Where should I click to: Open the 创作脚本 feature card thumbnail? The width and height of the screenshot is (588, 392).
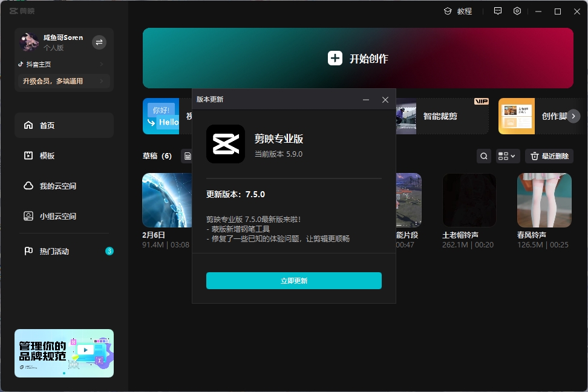tap(517, 116)
